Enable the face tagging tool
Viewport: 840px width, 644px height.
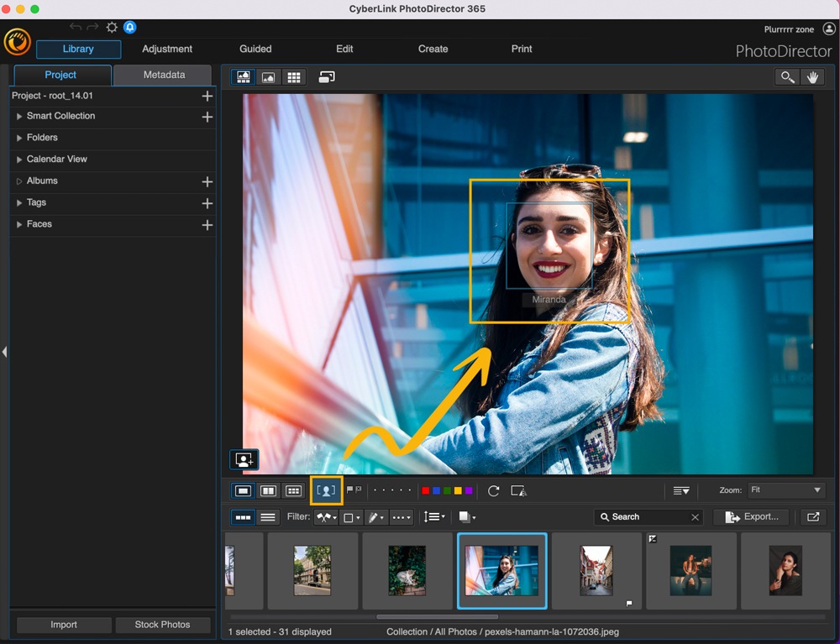tap(327, 490)
